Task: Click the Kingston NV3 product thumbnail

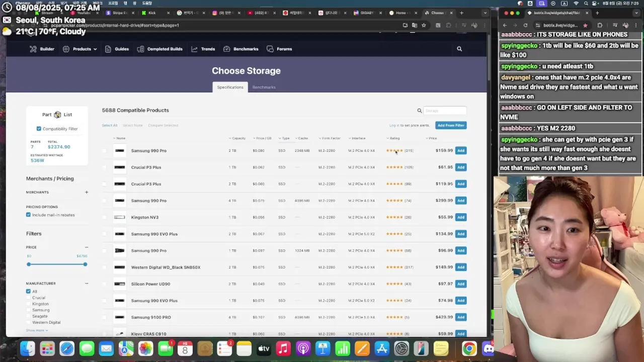Action: pyautogui.click(x=120, y=217)
